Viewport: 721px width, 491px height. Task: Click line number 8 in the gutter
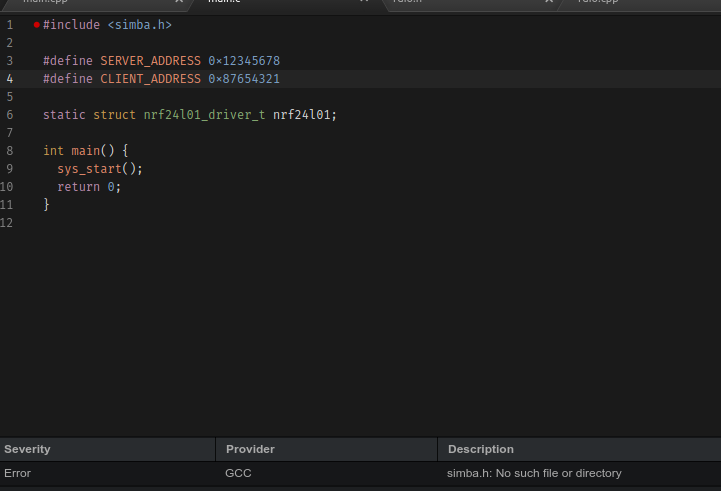(x=10, y=150)
